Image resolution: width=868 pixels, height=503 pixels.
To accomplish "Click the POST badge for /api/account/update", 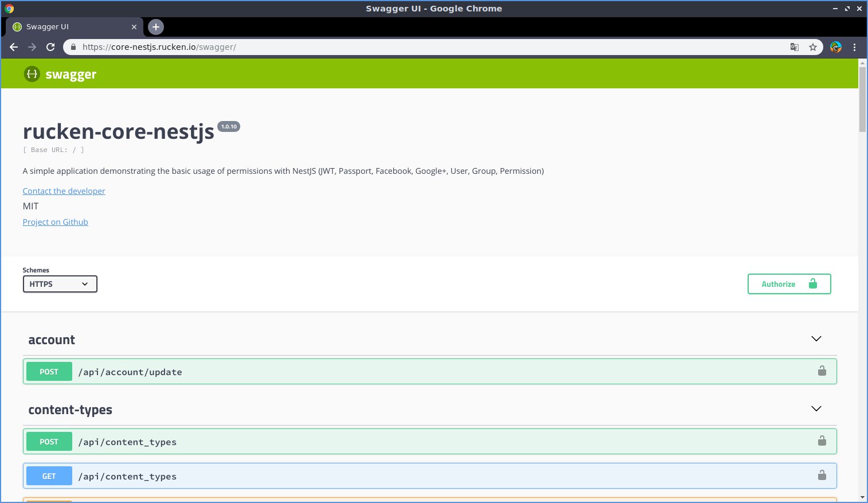I will (49, 372).
